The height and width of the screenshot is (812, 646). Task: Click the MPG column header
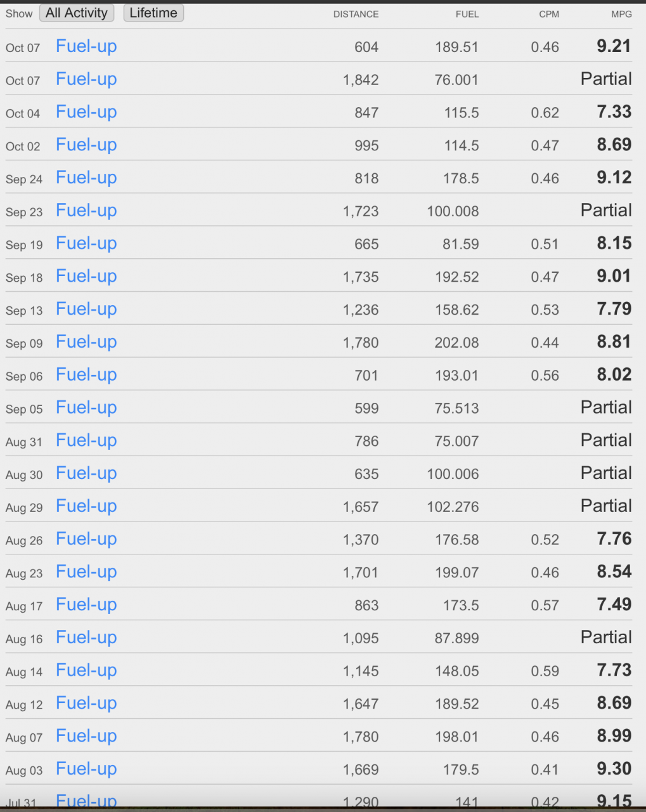(621, 14)
